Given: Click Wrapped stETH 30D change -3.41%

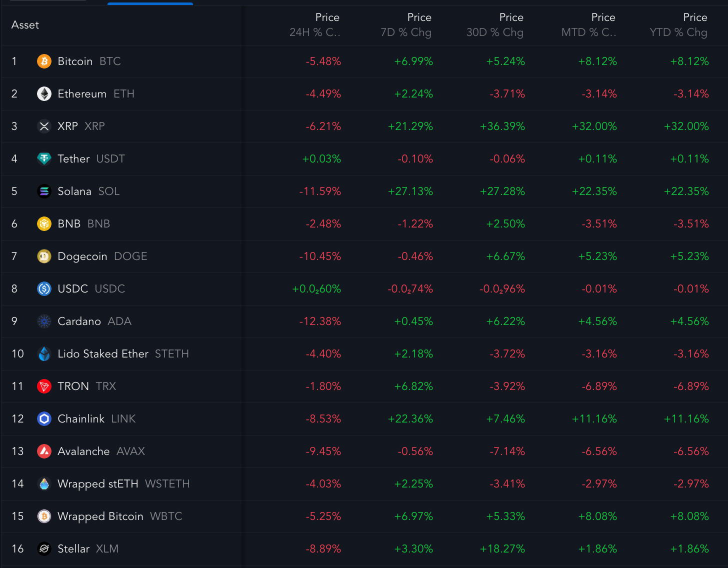Looking at the screenshot, I should (507, 484).
